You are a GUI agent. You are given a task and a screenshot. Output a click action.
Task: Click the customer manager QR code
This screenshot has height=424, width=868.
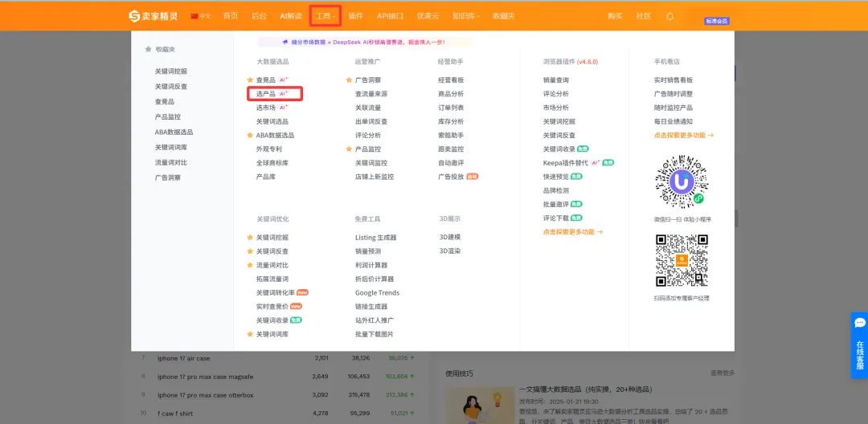[682, 260]
